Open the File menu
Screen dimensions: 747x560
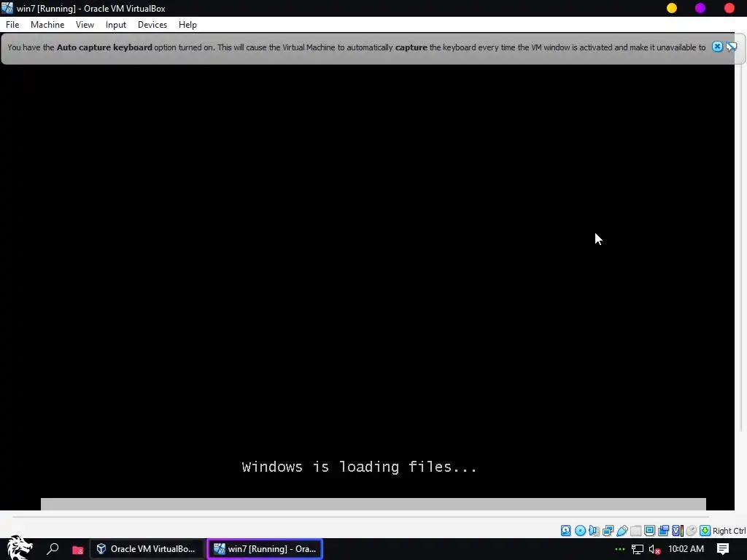[12, 25]
